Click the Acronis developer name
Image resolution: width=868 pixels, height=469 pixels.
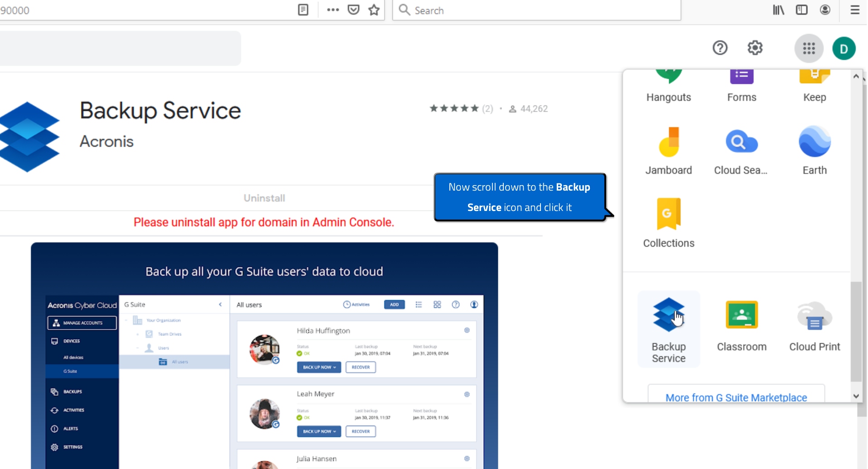[106, 142]
